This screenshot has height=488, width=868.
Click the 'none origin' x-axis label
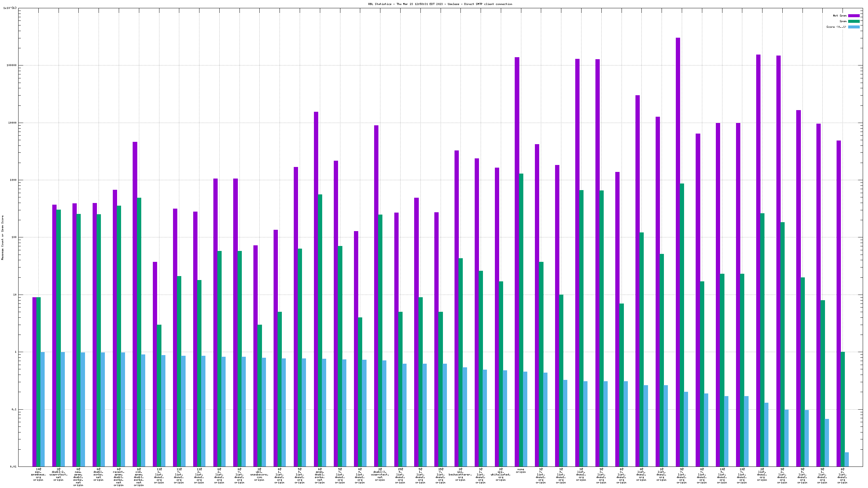pos(521,470)
